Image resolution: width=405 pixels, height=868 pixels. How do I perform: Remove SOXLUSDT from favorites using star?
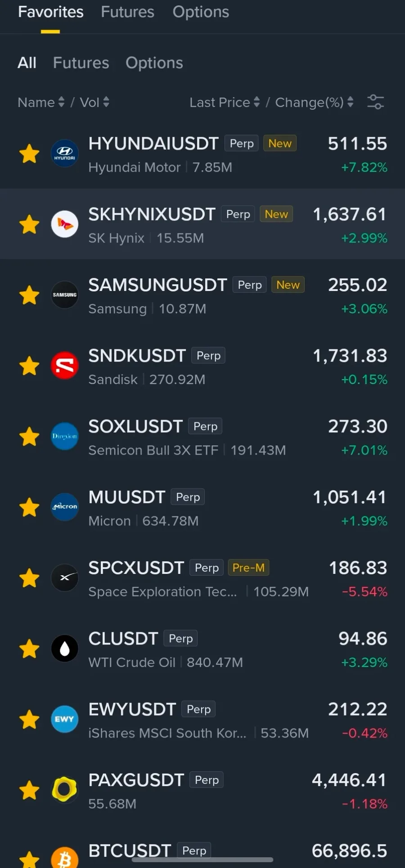(x=29, y=436)
